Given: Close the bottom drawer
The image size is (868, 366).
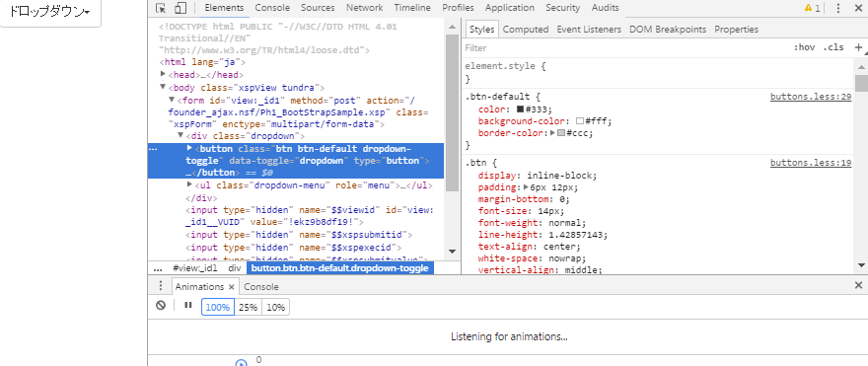Looking at the screenshot, I should click(858, 285).
